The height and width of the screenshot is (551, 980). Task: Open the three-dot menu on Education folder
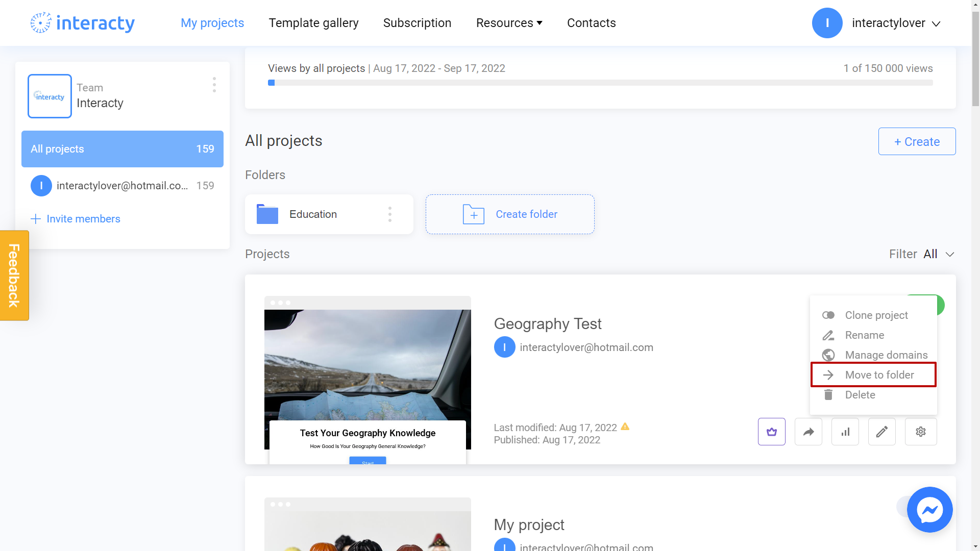tap(390, 214)
